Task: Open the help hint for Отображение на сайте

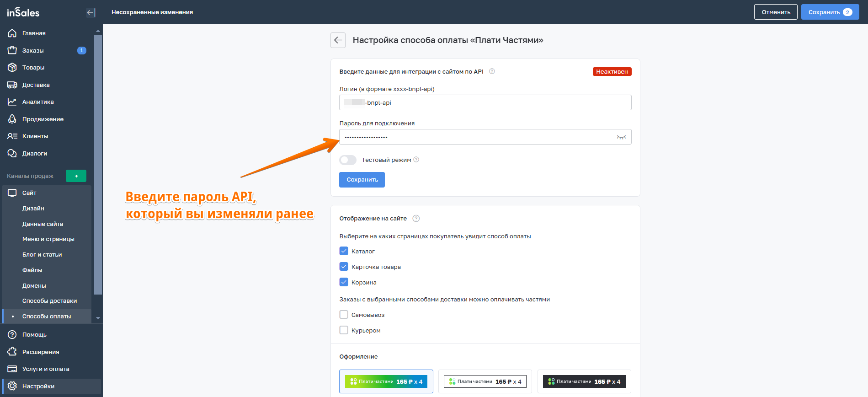Action: pyautogui.click(x=416, y=219)
